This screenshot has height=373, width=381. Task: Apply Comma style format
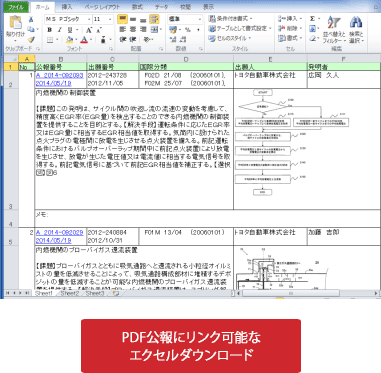tap(198, 30)
